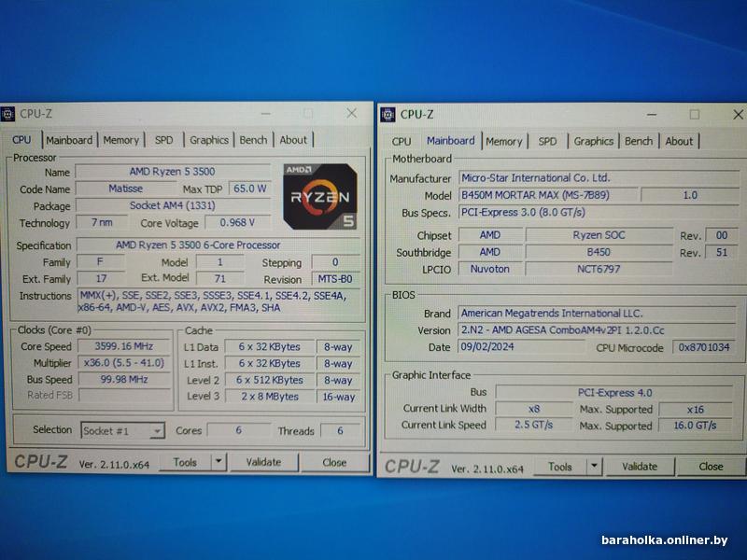
Task: Click Graphic Interface Bus value PCI-Express 4.0
Action: coord(614,393)
